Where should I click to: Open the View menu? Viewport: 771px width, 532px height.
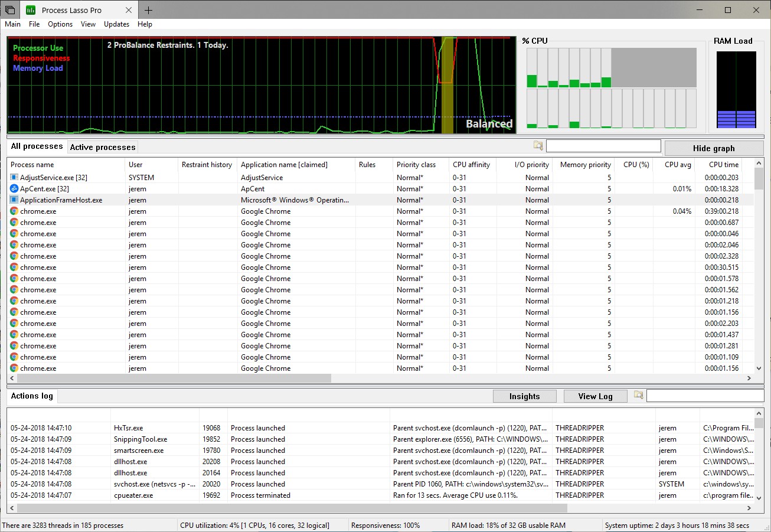point(88,24)
